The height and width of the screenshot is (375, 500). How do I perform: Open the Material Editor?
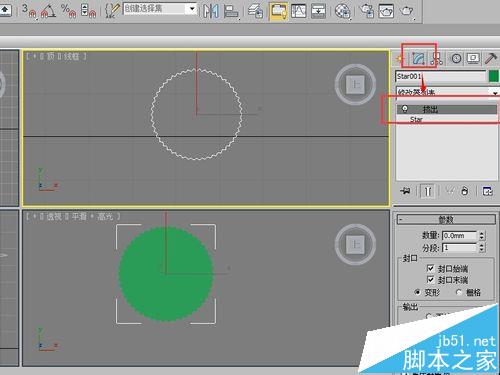(x=343, y=11)
